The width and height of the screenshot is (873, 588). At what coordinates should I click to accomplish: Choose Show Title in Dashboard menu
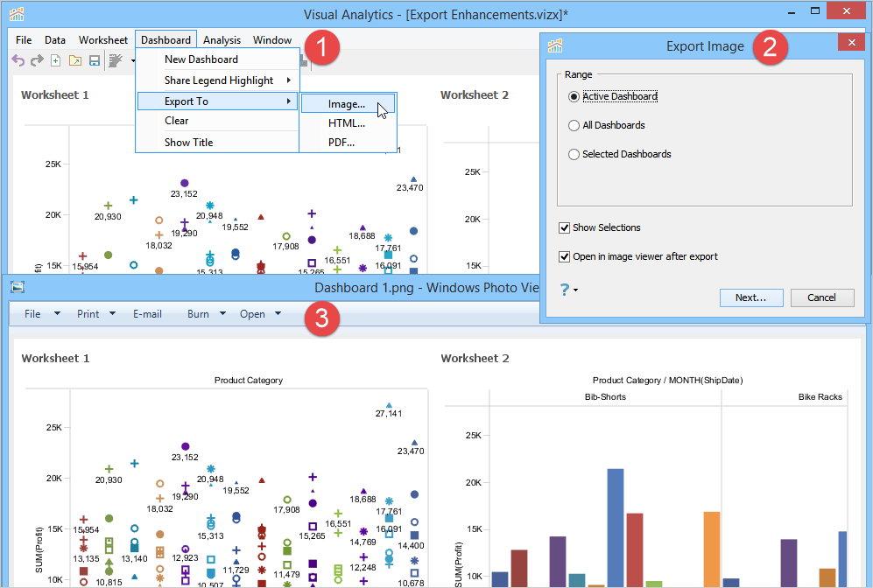point(218,143)
